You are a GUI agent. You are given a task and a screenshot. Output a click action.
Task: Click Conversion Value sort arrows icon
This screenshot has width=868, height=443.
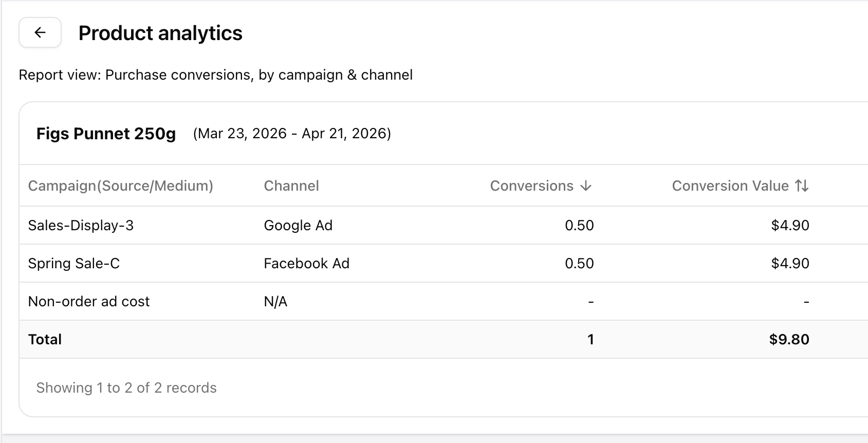(x=802, y=186)
